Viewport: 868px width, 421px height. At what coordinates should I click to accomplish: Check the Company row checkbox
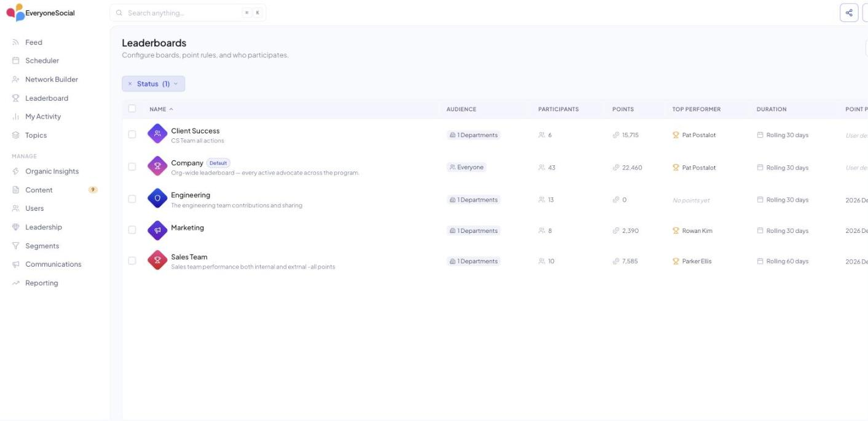[x=132, y=167]
